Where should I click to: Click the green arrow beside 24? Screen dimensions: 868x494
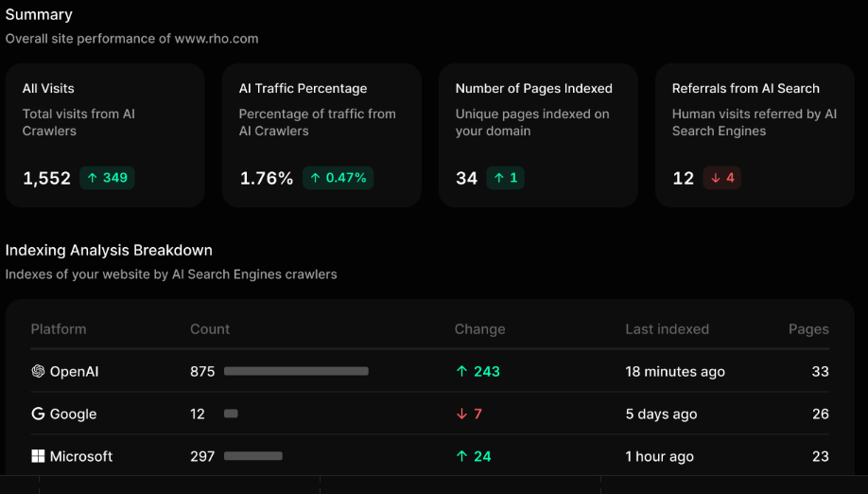click(x=461, y=456)
